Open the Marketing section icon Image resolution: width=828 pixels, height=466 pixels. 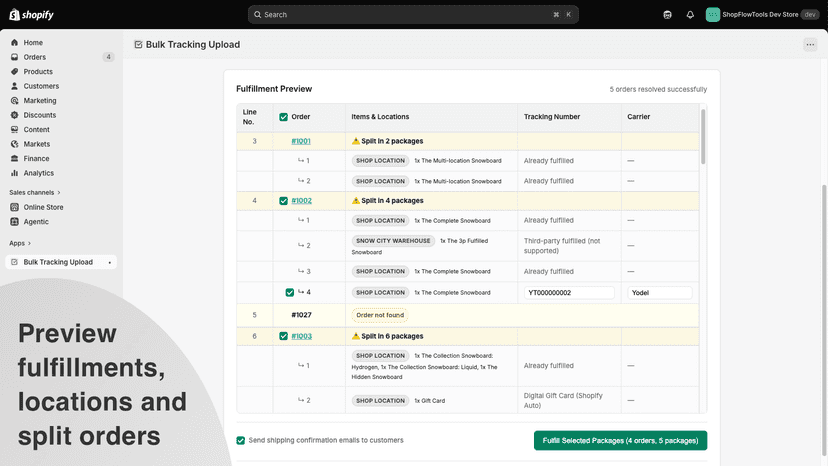coord(14,100)
